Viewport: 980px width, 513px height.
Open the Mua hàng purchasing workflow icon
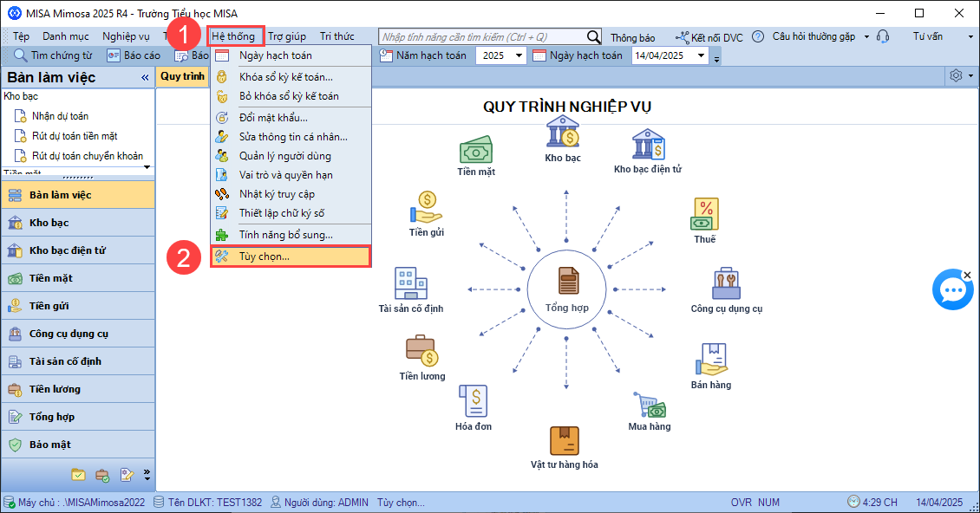(650, 405)
